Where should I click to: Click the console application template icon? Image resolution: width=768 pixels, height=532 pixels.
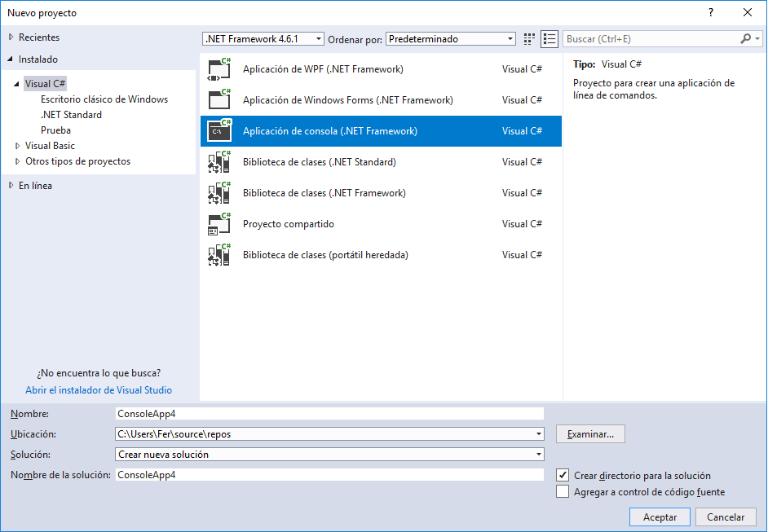pos(219,131)
